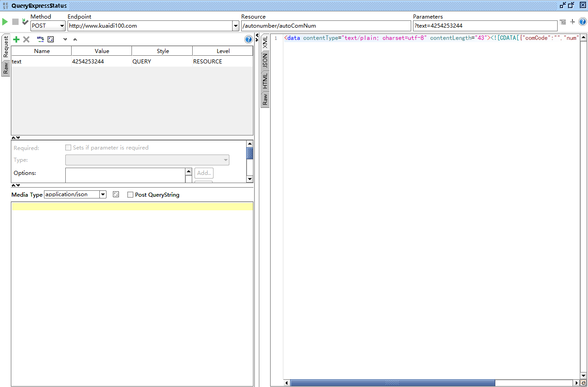Image resolution: width=588 pixels, height=387 pixels.
Task: Click the yellow-highlighted request body line
Action: pos(132,206)
